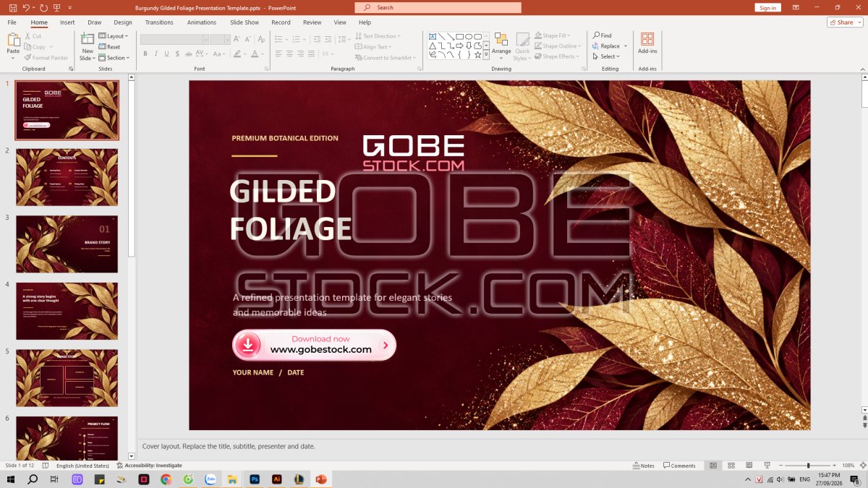
Task: Click the zoom in plus button
Action: (x=834, y=466)
